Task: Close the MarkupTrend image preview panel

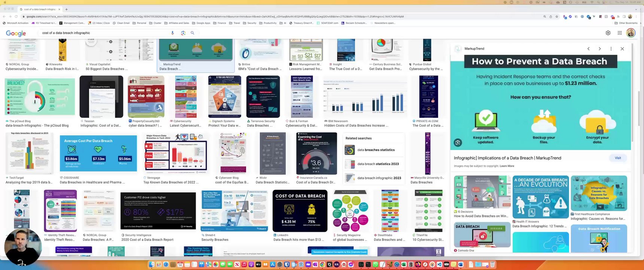Action: (622, 49)
